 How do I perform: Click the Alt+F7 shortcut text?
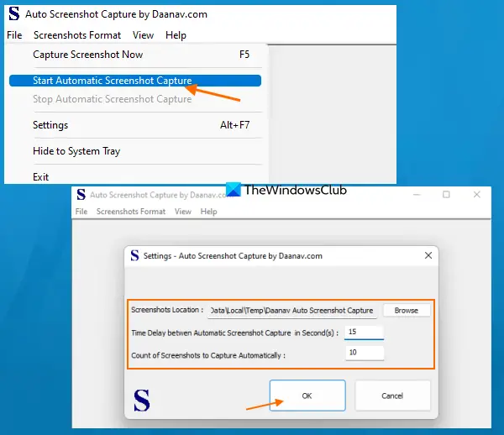pyautogui.click(x=234, y=125)
